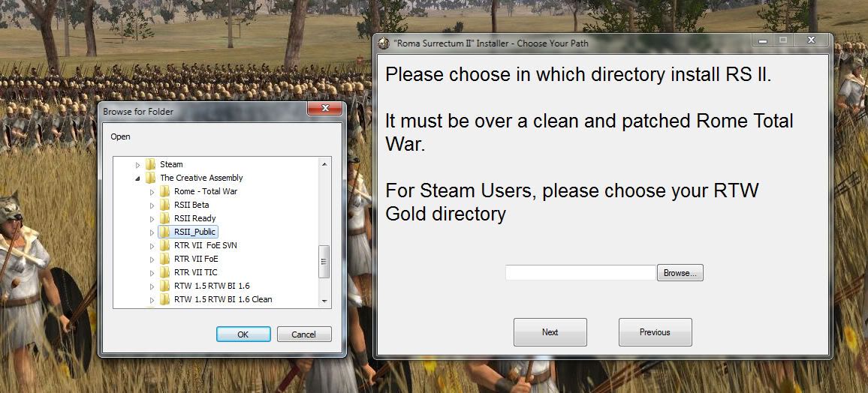The image size is (868, 393).
Task: Click the RTR VII FoE SVN folder icon
Action: click(164, 245)
